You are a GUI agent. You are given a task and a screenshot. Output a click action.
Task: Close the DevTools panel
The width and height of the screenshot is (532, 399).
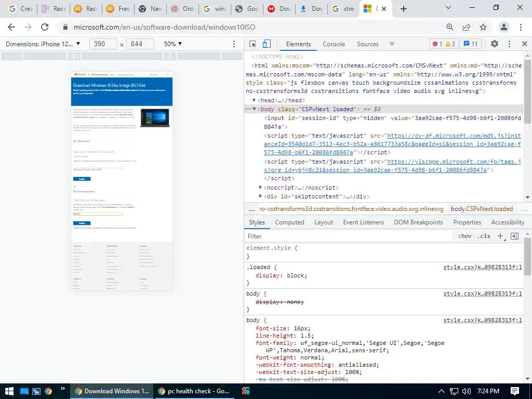point(525,44)
